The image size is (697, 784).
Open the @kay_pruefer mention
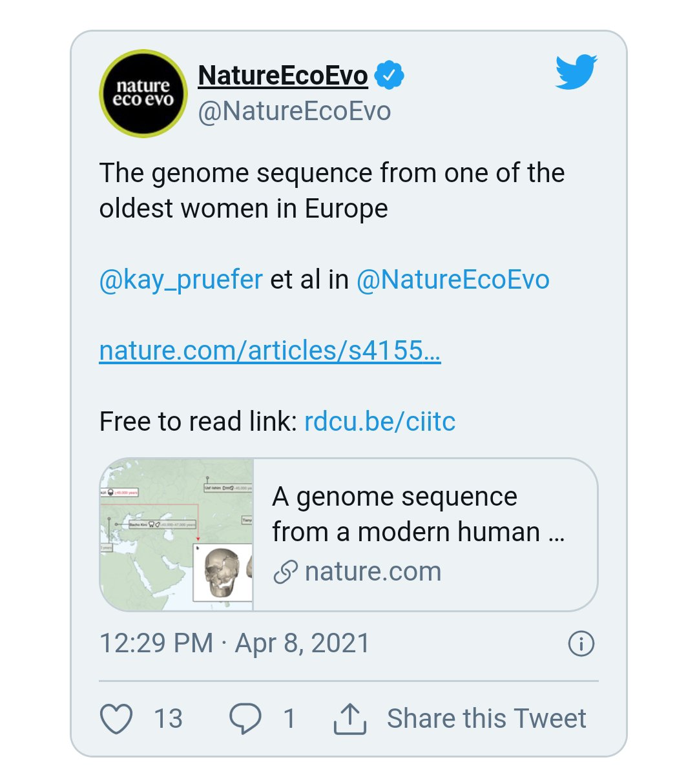pyautogui.click(x=181, y=280)
